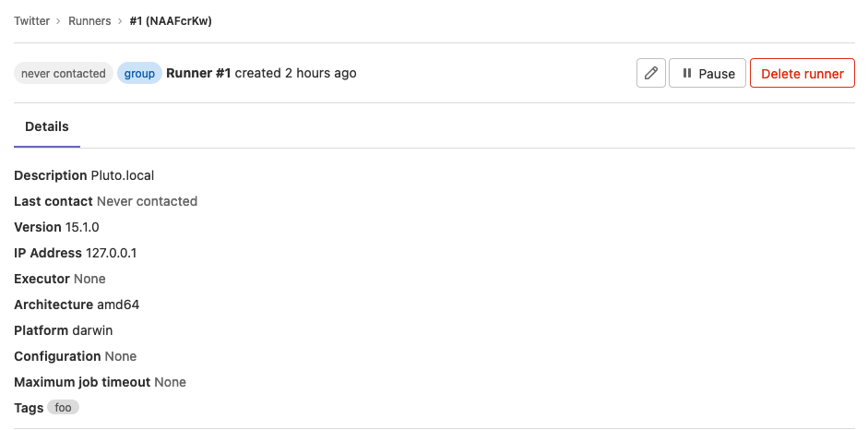The image size is (868, 430).
Task: Click the Pluto.local description value
Action: pos(123,175)
